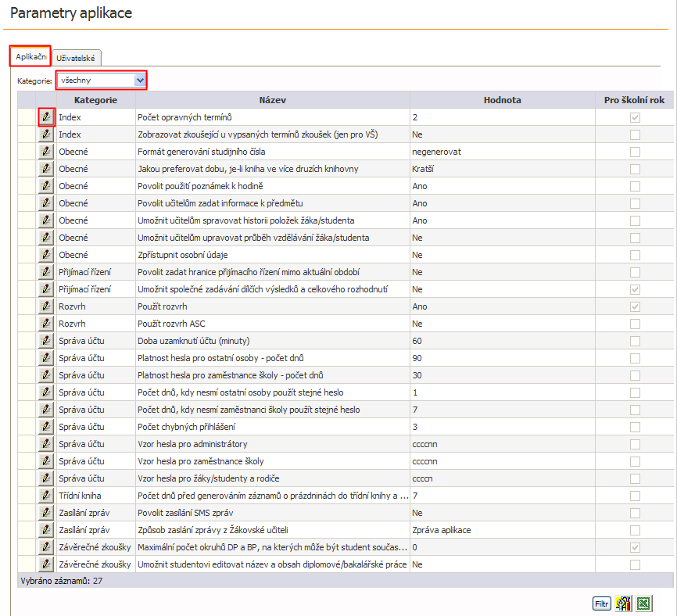This screenshot has width=677, height=616.
Task: Toggle checkbox in 'Počet chybných přihlášení' row
Action: coord(635,427)
